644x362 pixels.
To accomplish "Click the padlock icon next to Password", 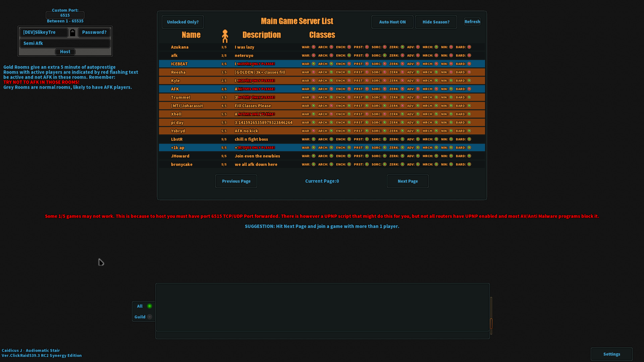I will point(72,32).
